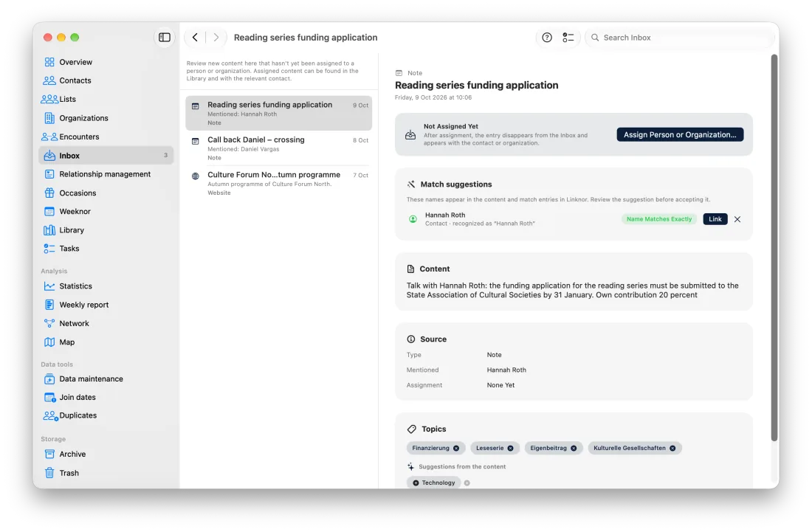The height and width of the screenshot is (532, 812).
Task: Open the Trash icon
Action: pos(49,473)
